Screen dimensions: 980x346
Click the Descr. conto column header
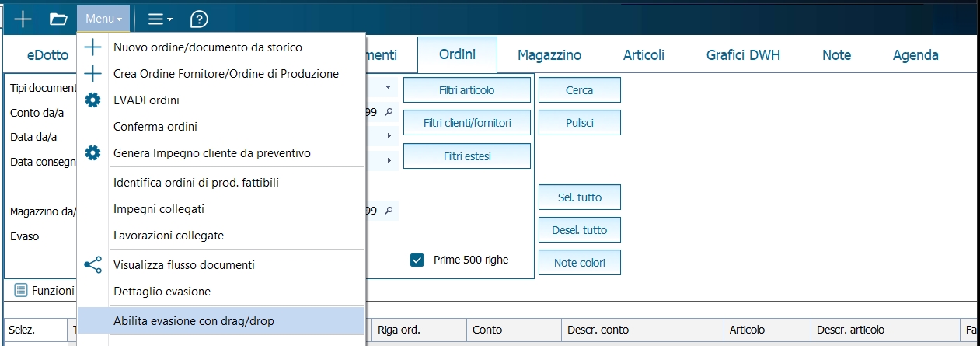tap(598, 330)
